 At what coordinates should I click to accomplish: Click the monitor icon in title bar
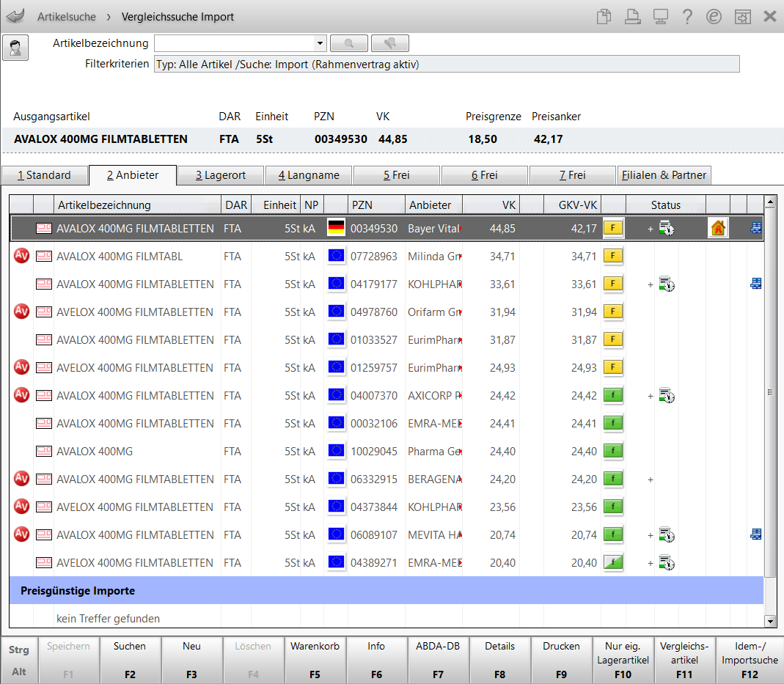tap(661, 16)
